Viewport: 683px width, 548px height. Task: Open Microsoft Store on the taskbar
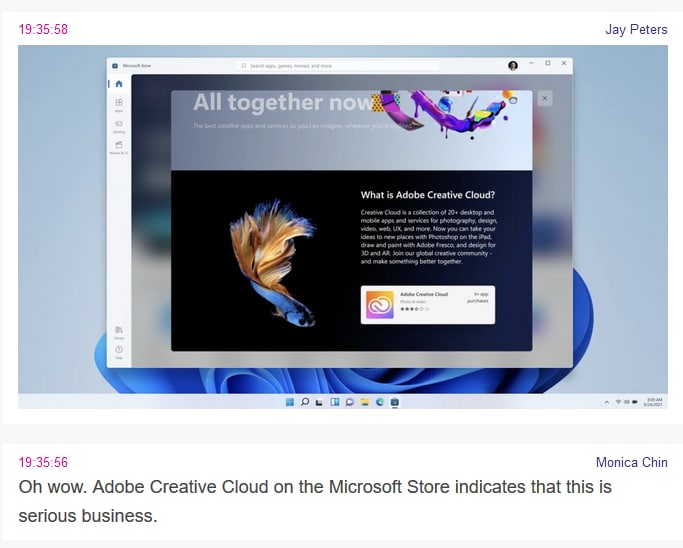[x=395, y=402]
